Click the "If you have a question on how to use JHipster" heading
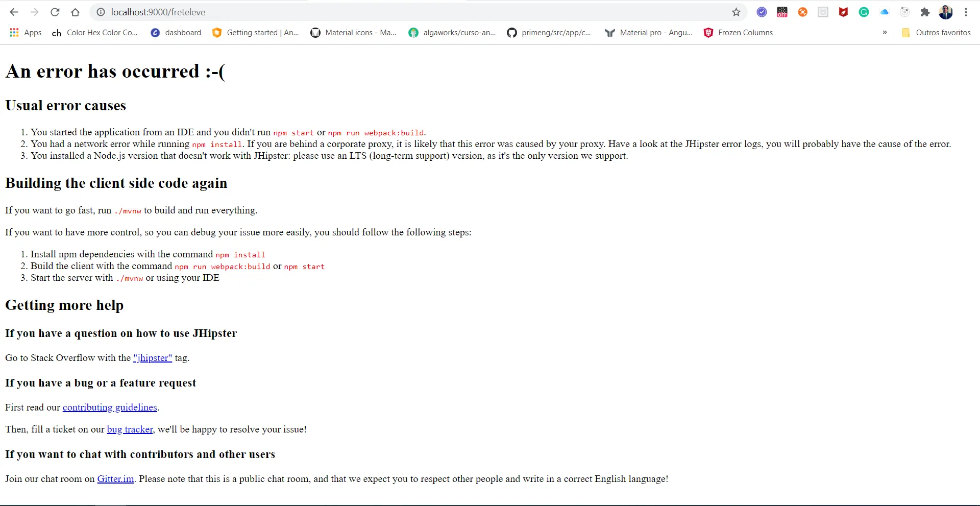 pyautogui.click(x=121, y=333)
